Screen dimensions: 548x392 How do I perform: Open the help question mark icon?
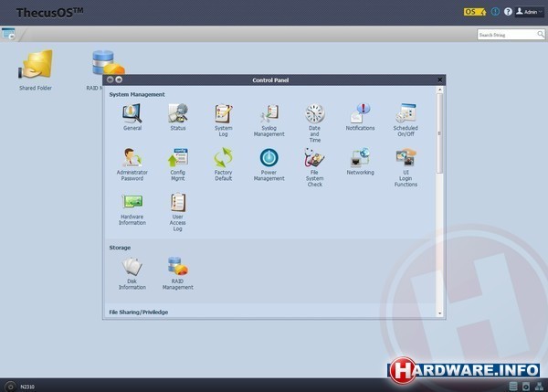point(508,12)
